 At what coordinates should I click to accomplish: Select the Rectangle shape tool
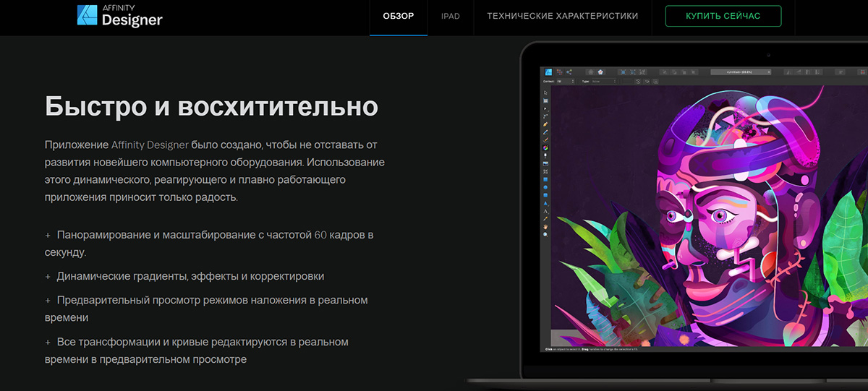(545, 179)
